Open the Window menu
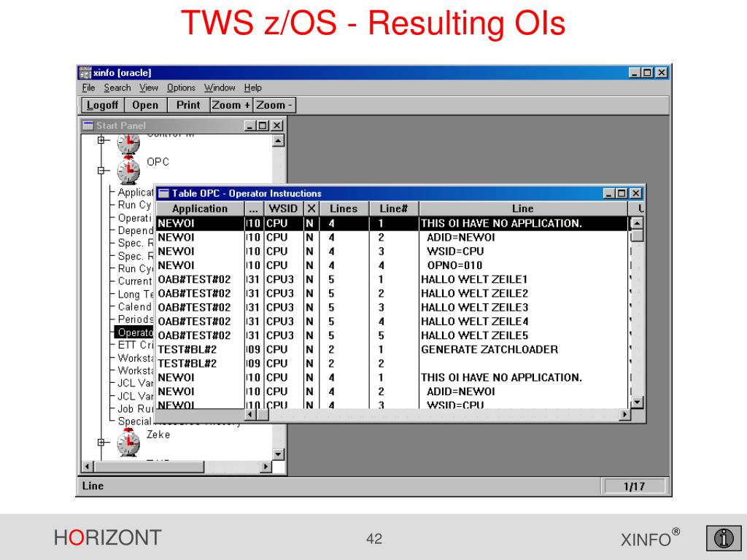 tap(220, 87)
